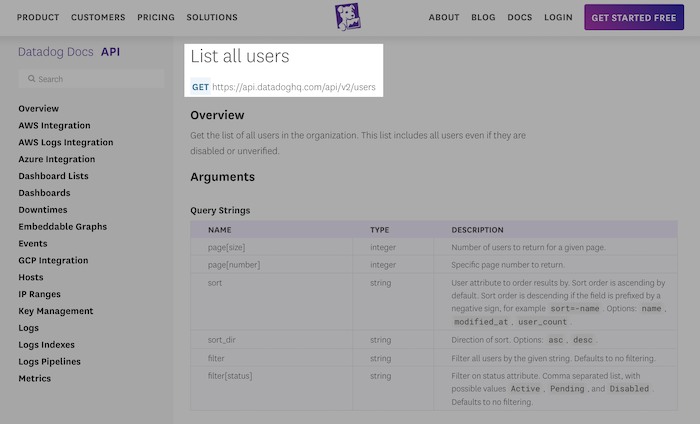Go to the Pricing page
This screenshot has width=700, height=424.
[155, 18]
